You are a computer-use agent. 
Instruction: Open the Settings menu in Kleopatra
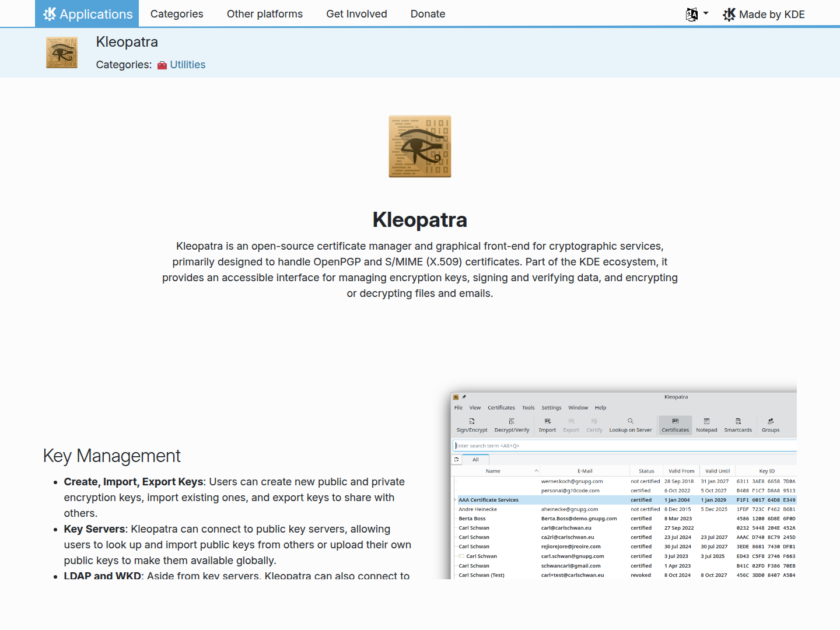click(551, 408)
